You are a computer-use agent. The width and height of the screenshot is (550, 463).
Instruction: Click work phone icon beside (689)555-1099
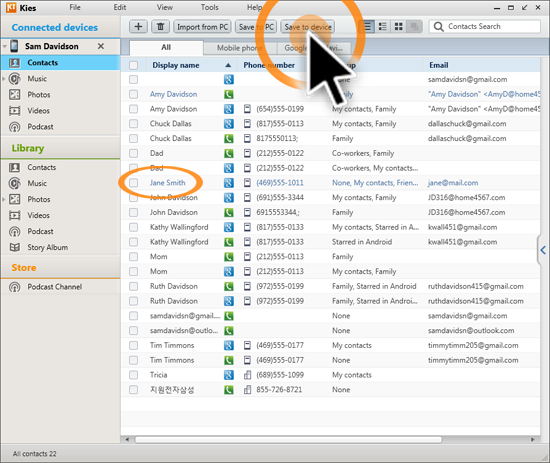247,375
